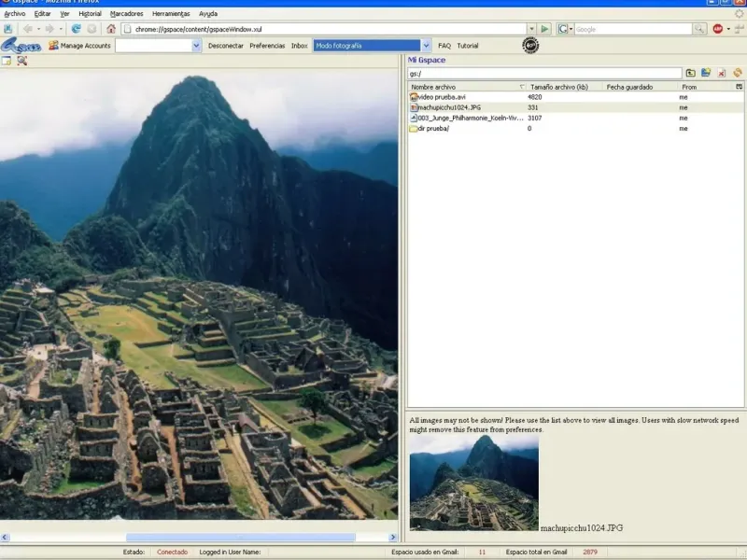Click the column picker icon in file list
The width and height of the screenshot is (747, 560).
(740, 87)
